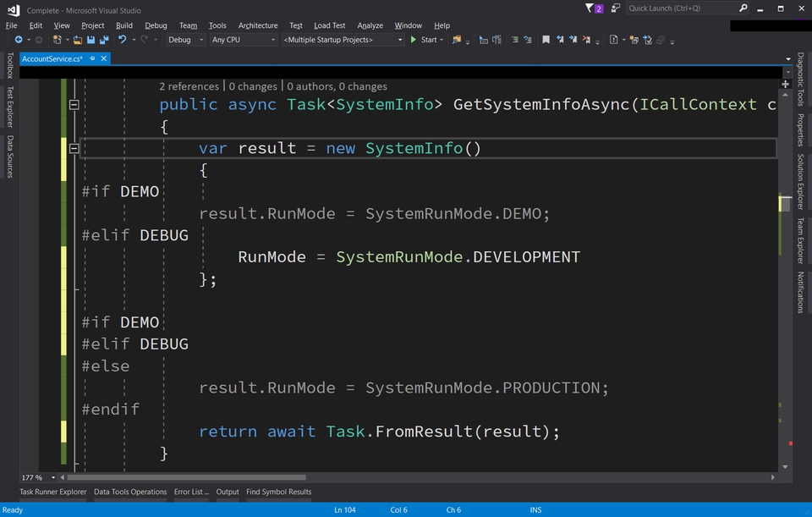Open the Load Test menu

coord(329,25)
